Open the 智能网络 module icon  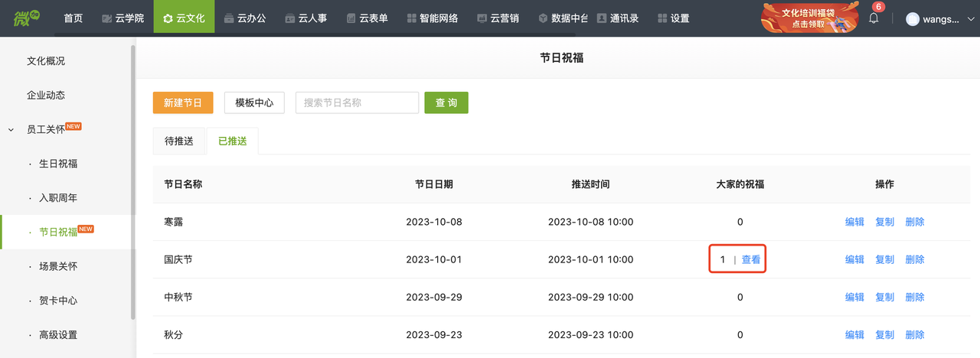click(x=412, y=18)
